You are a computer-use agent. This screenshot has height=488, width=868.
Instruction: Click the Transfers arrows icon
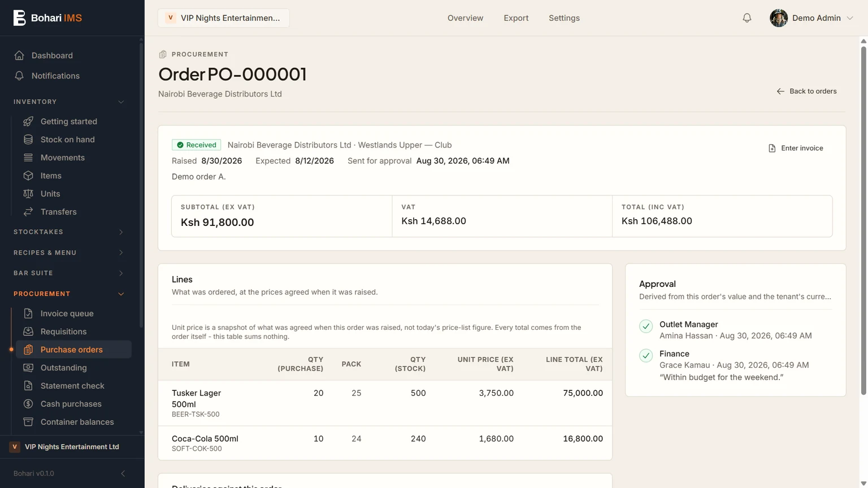click(x=28, y=212)
